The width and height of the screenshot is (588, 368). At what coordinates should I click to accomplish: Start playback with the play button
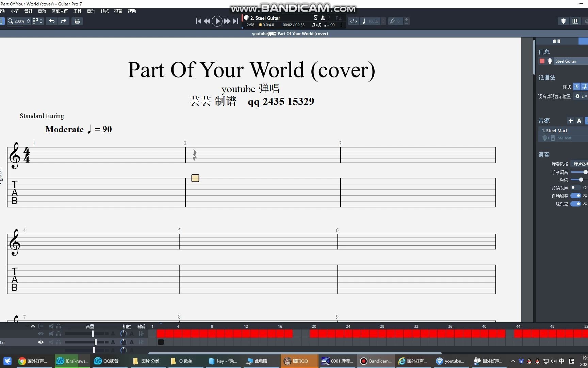217,21
